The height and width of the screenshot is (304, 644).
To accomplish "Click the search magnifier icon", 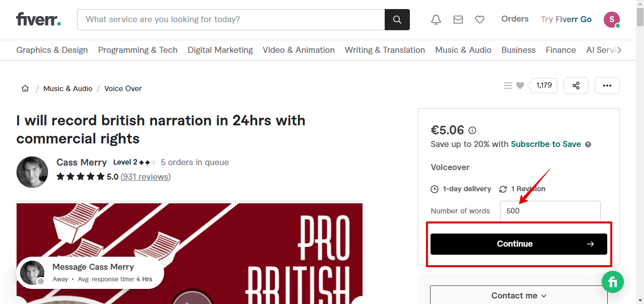I will point(397,19).
